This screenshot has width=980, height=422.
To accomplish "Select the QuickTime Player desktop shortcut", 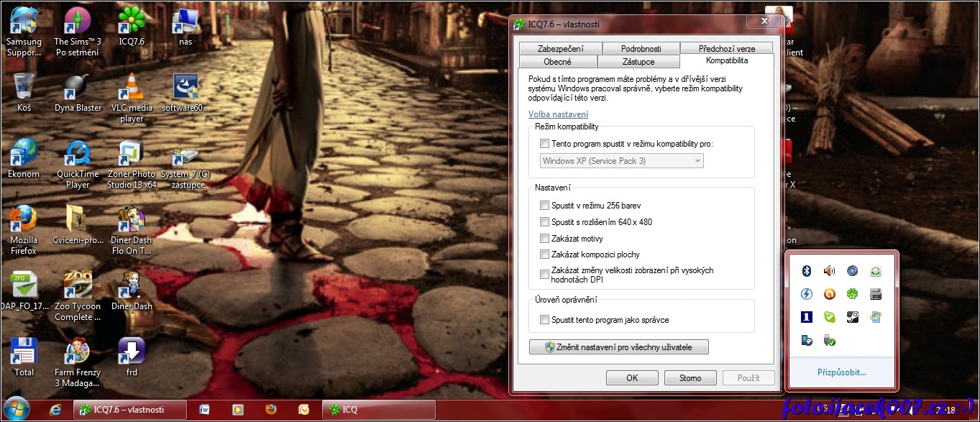I will coord(78,161).
